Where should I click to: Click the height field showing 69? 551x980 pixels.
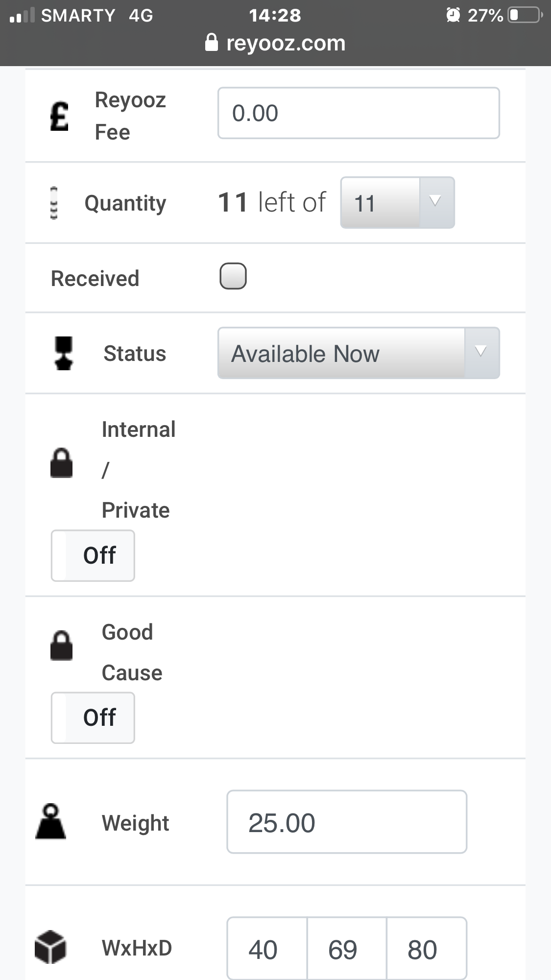pyautogui.click(x=347, y=949)
